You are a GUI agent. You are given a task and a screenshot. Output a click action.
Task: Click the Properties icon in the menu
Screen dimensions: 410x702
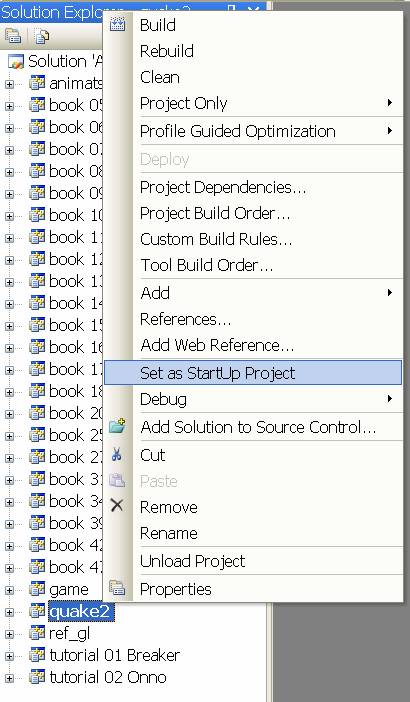117,588
